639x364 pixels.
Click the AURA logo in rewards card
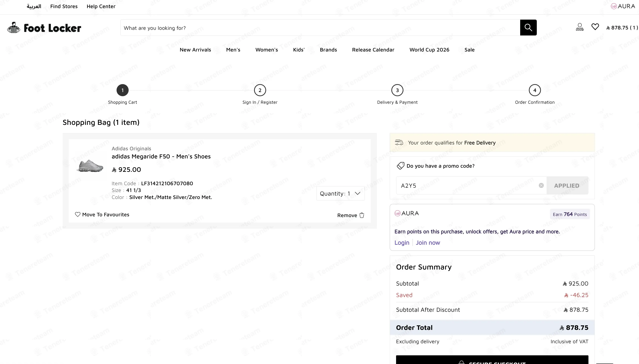[406, 213]
